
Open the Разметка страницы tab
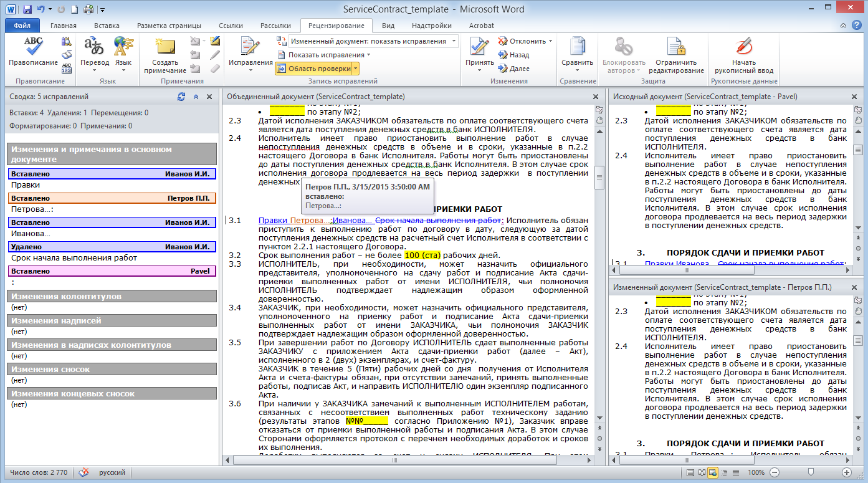(x=169, y=26)
